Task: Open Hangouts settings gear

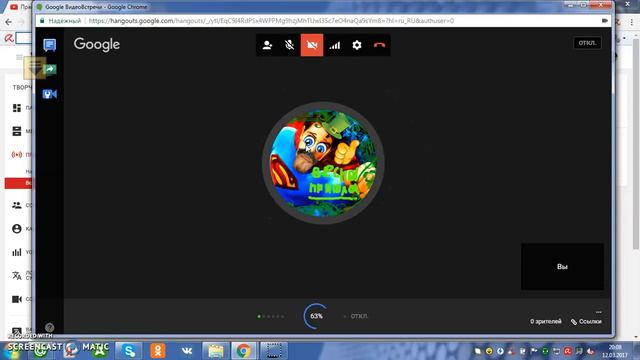Action: coord(357,45)
